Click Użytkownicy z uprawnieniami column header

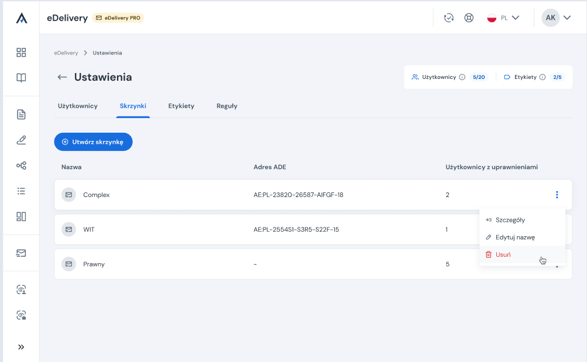point(492,167)
